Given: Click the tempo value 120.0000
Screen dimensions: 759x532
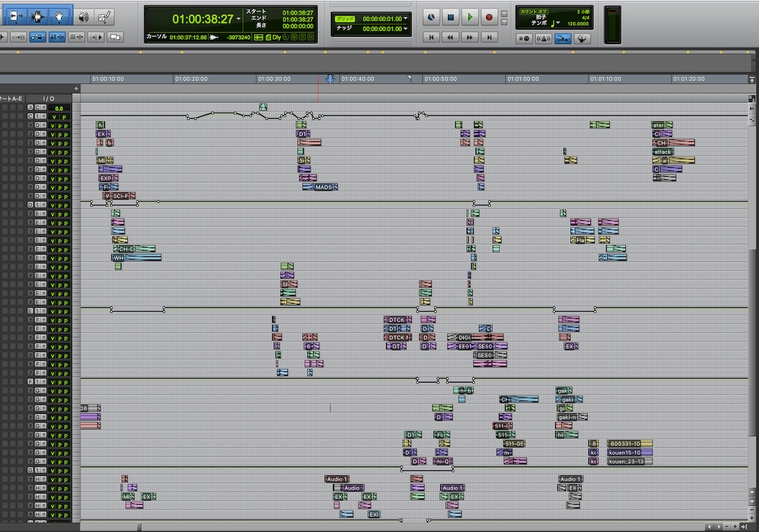Looking at the screenshot, I should (579, 24).
